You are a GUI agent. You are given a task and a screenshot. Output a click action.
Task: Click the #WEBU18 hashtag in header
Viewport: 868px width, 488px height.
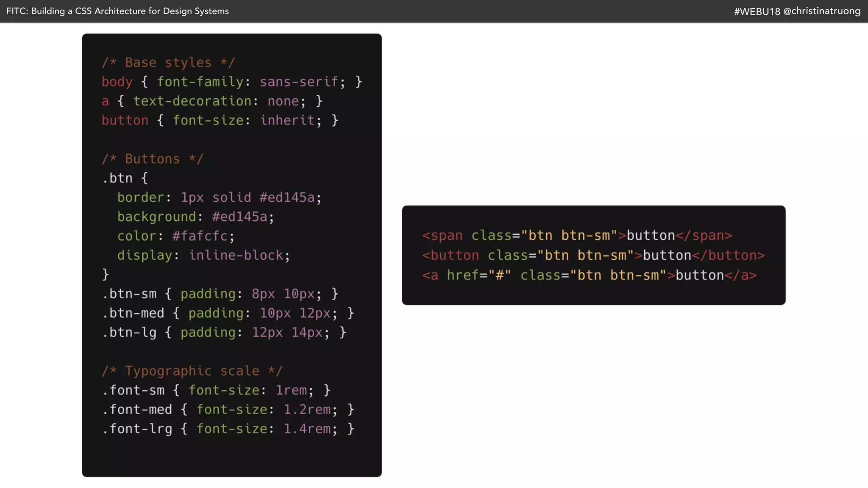757,11
